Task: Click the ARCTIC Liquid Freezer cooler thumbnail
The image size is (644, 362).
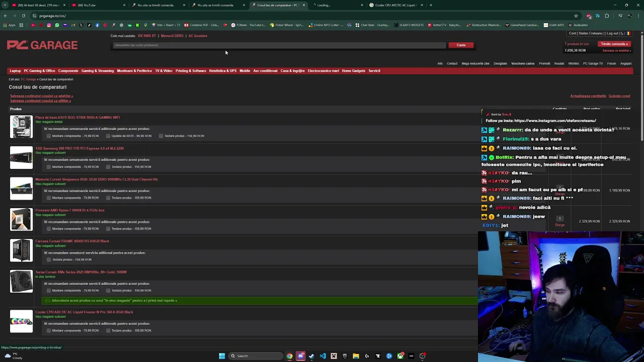Action: (x=21, y=321)
